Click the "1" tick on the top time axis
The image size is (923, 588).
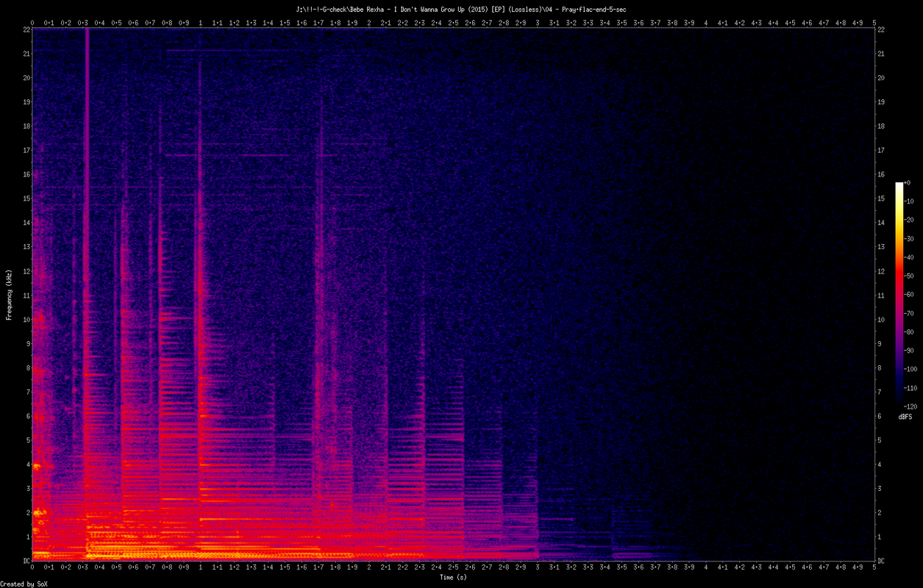pyautogui.click(x=201, y=23)
